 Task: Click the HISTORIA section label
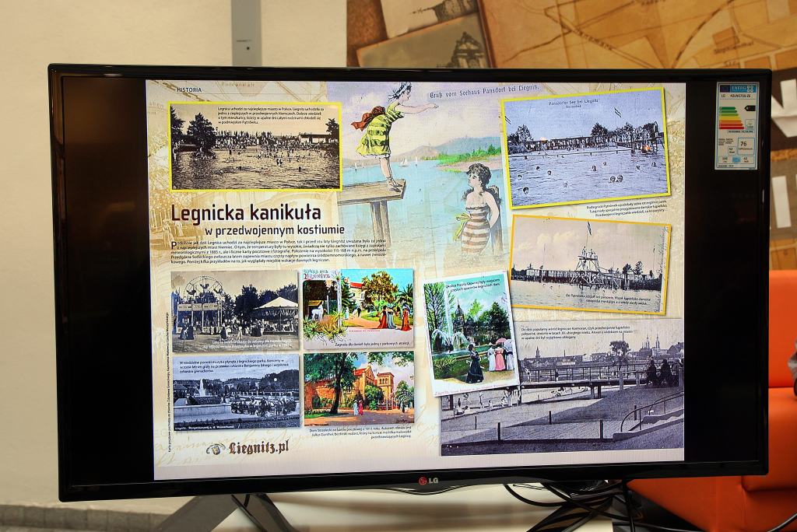pos(188,90)
